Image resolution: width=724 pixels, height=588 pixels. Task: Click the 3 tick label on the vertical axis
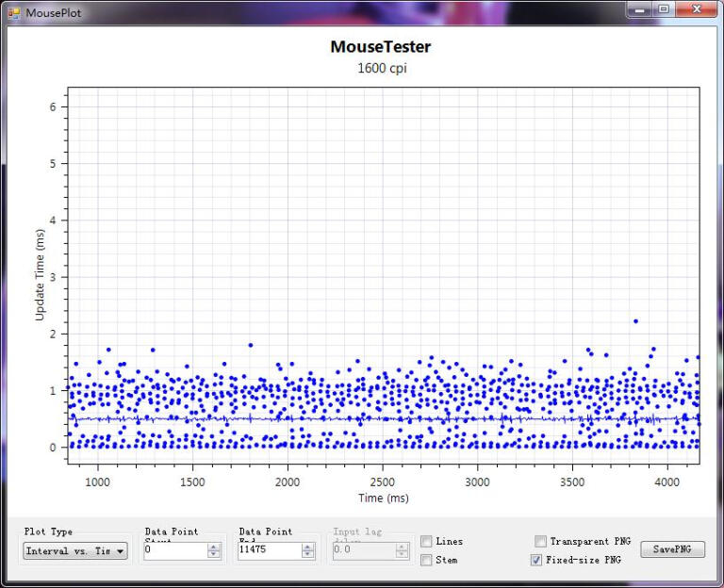[53, 277]
